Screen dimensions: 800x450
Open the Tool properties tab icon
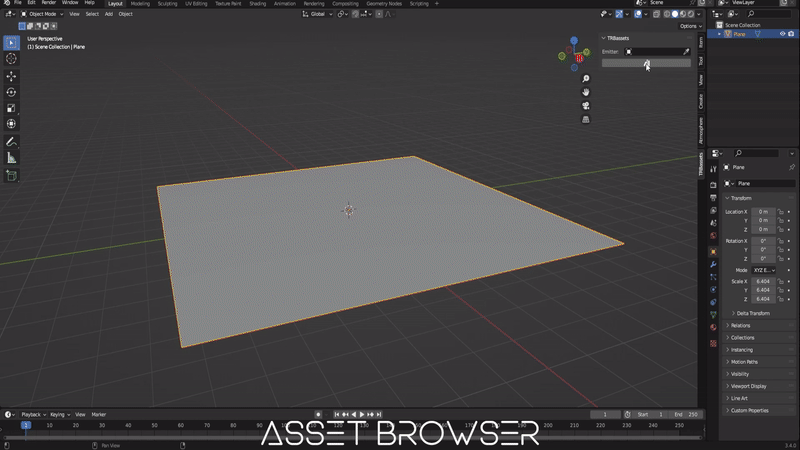pos(713,169)
